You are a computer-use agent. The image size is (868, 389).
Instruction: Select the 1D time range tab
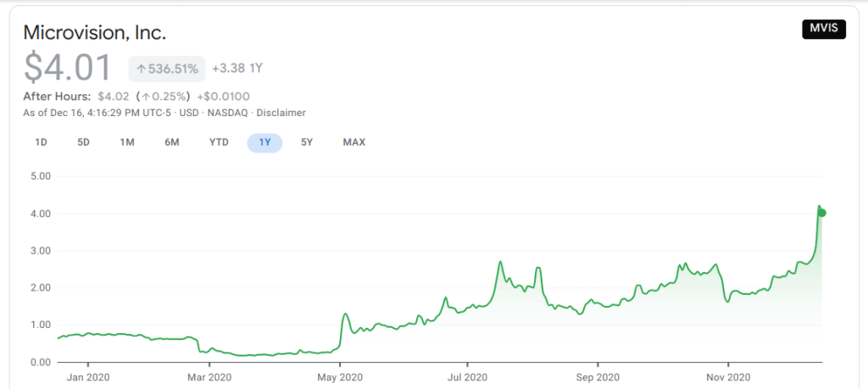click(x=41, y=142)
